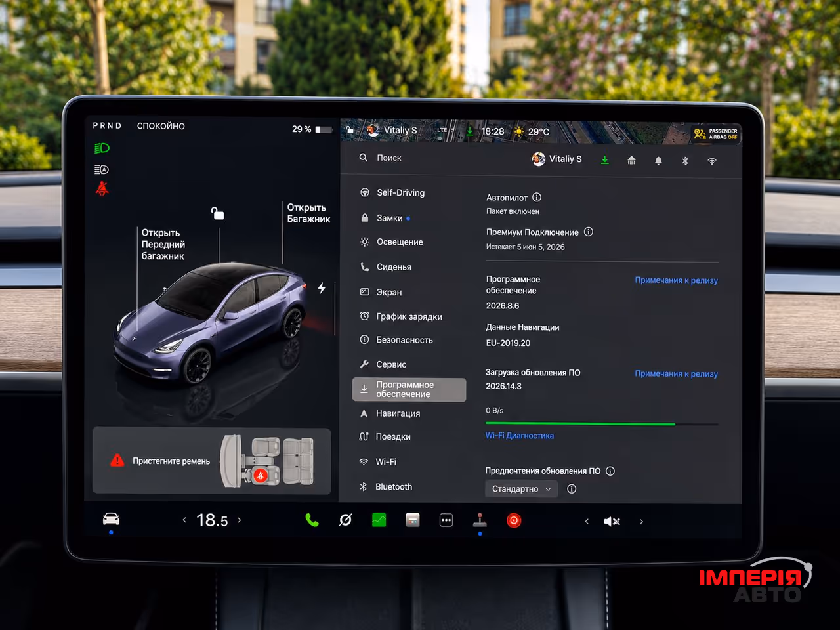
Task: Tap the Passenger Airbag Off indicator
Action: pos(716,134)
